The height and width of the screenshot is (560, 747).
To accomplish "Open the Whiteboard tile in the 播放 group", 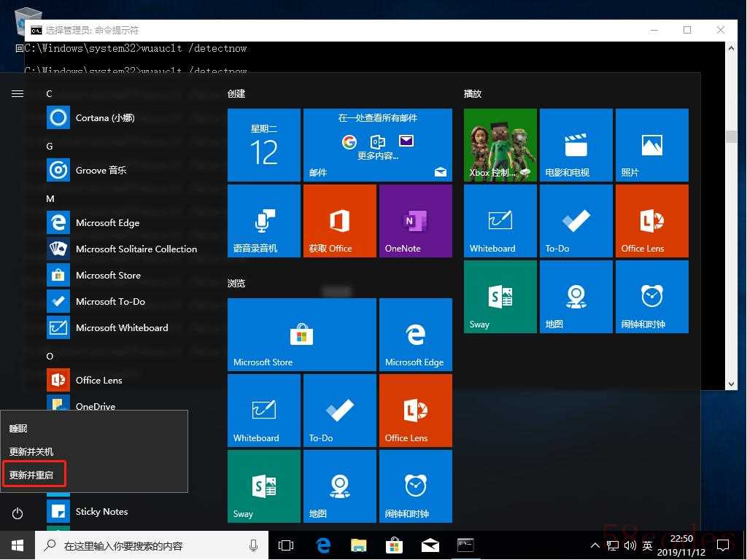I will coord(500,221).
